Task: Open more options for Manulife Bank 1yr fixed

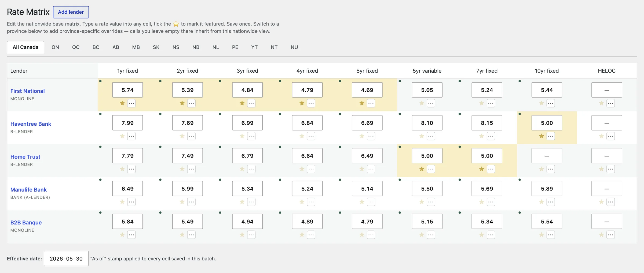Action: click(131, 202)
